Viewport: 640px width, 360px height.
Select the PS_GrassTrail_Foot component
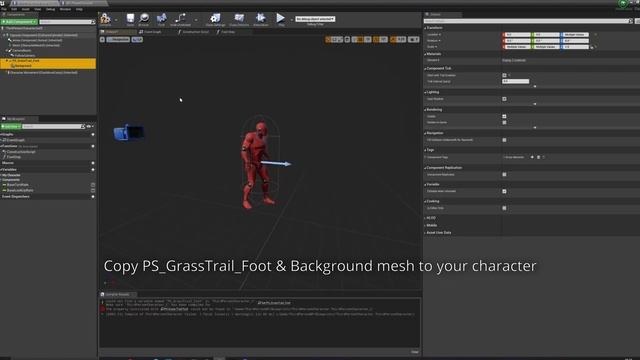(25, 60)
